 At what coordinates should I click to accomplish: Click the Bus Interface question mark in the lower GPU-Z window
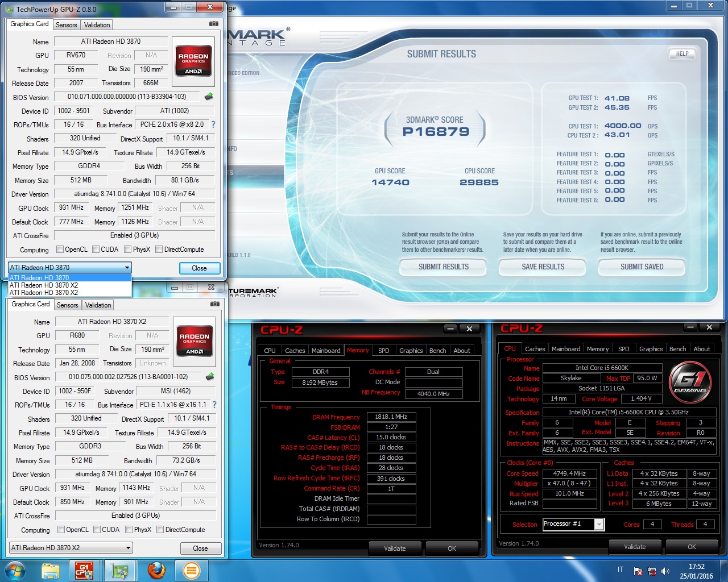point(214,405)
